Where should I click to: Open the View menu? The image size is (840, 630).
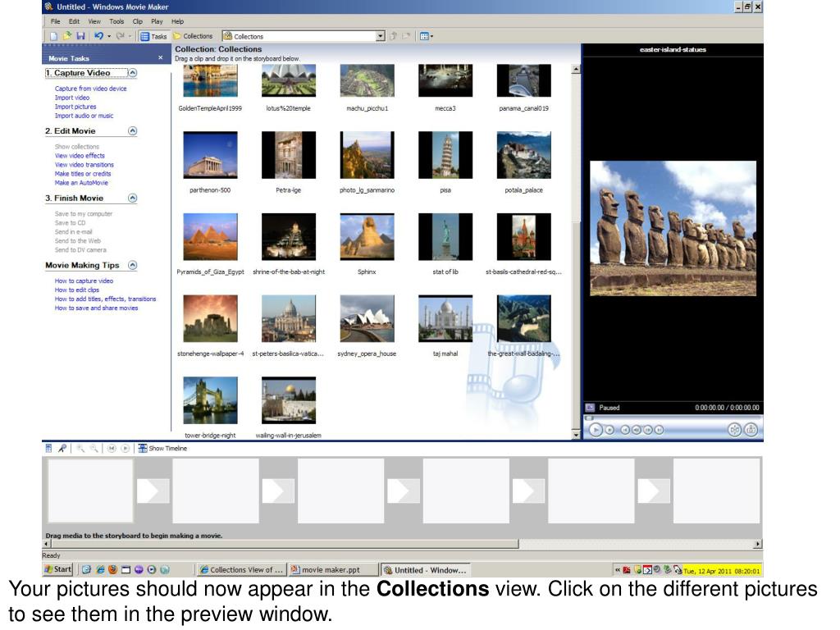tap(94, 21)
